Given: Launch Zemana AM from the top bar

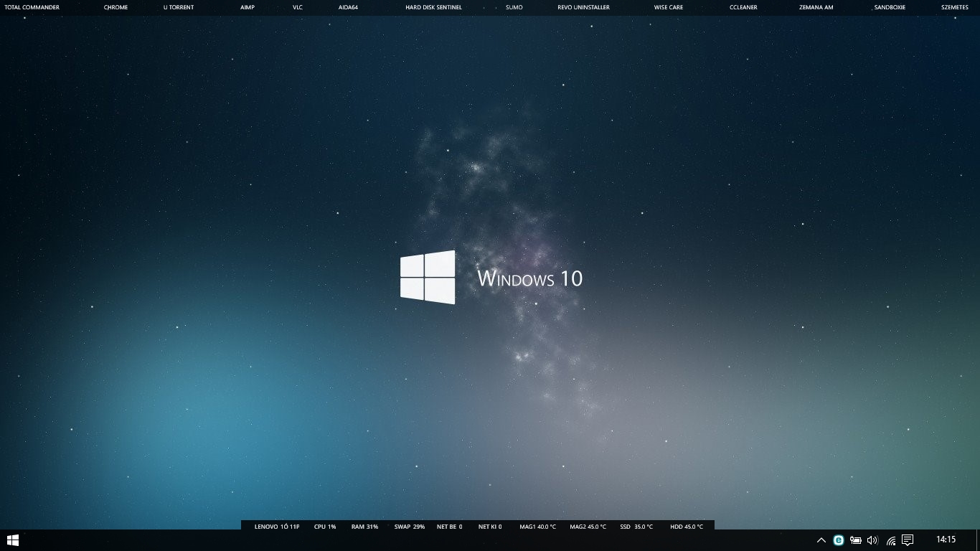Looking at the screenshot, I should click(816, 7).
